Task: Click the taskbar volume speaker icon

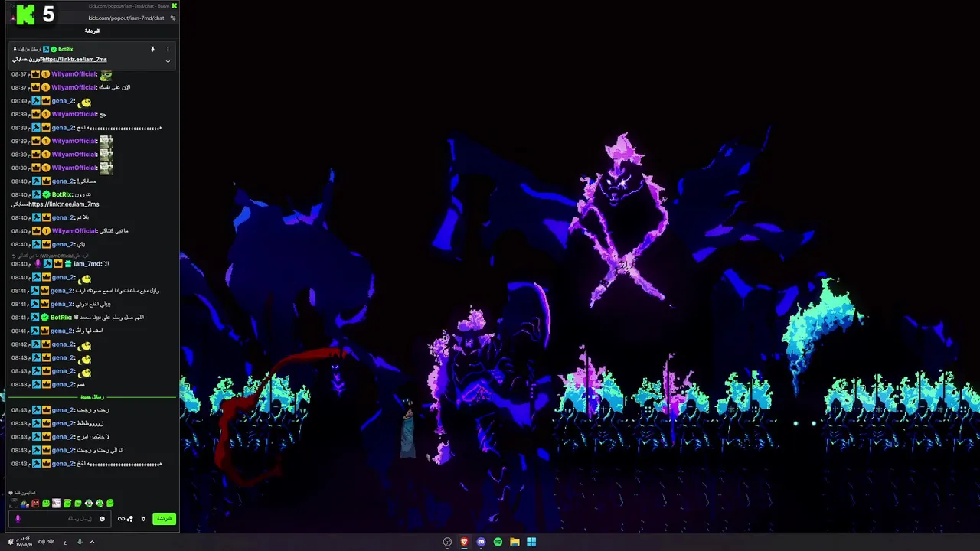Action: (41, 542)
